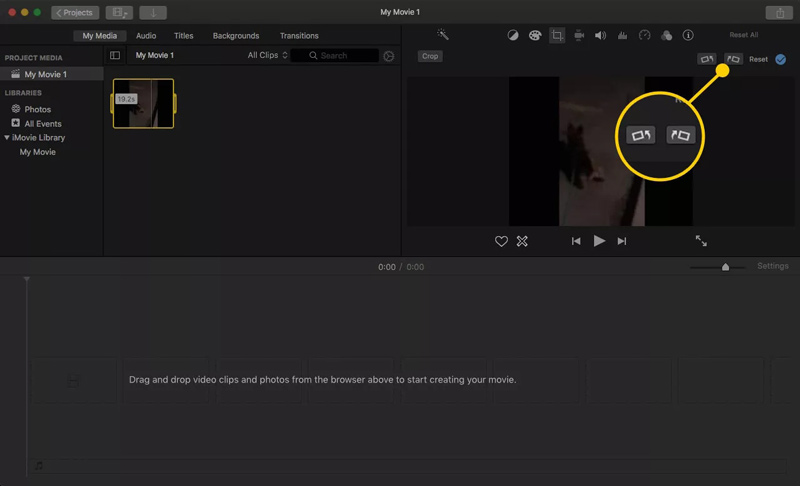The width and height of the screenshot is (800, 486).
Task: Open the media import view dropdown
Action: click(120, 12)
